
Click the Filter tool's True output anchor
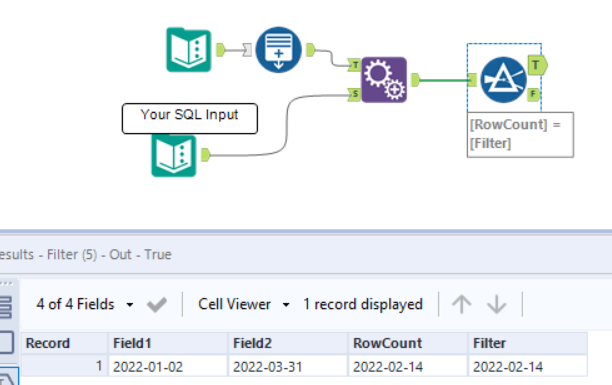(538, 65)
